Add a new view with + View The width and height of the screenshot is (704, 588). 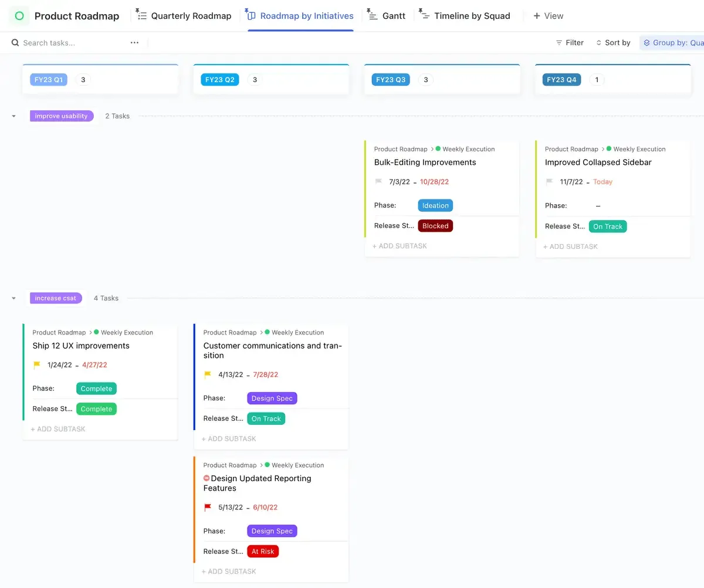tap(548, 16)
